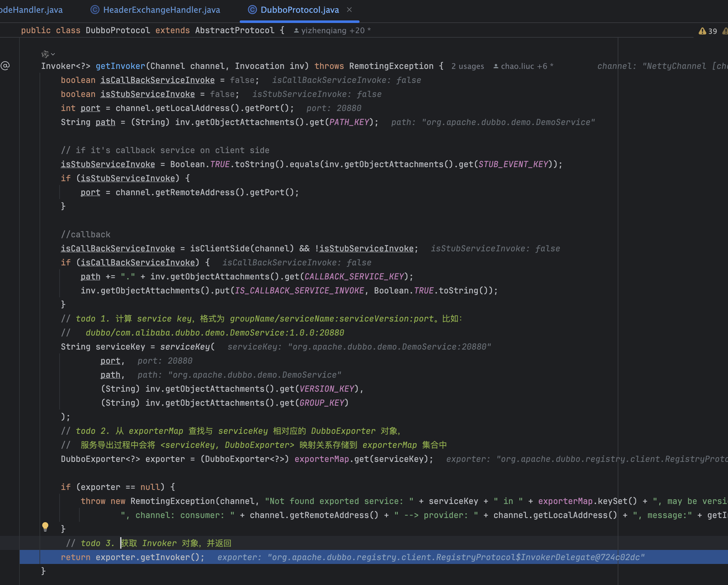Click the '<serviceKey, DubboExporter>' comment line
This screenshot has height=585, width=728.
click(x=254, y=445)
